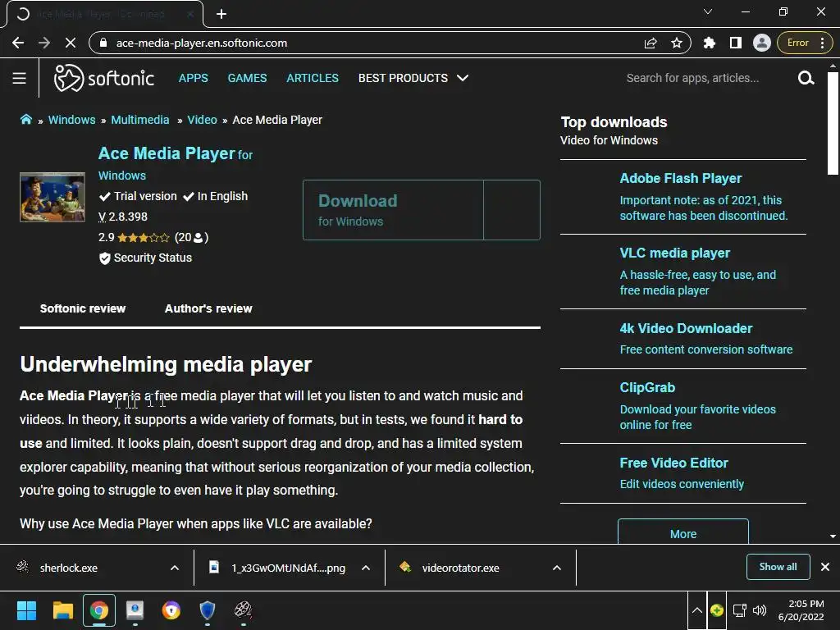Image resolution: width=840 pixels, height=630 pixels.
Task: Click Show all downloads
Action: [778, 567]
